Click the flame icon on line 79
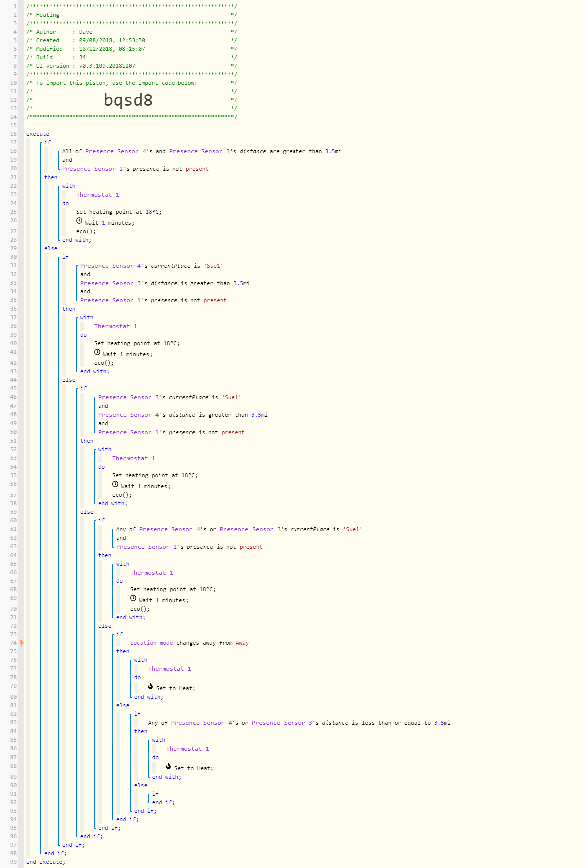The height and width of the screenshot is (868, 588). (x=150, y=686)
